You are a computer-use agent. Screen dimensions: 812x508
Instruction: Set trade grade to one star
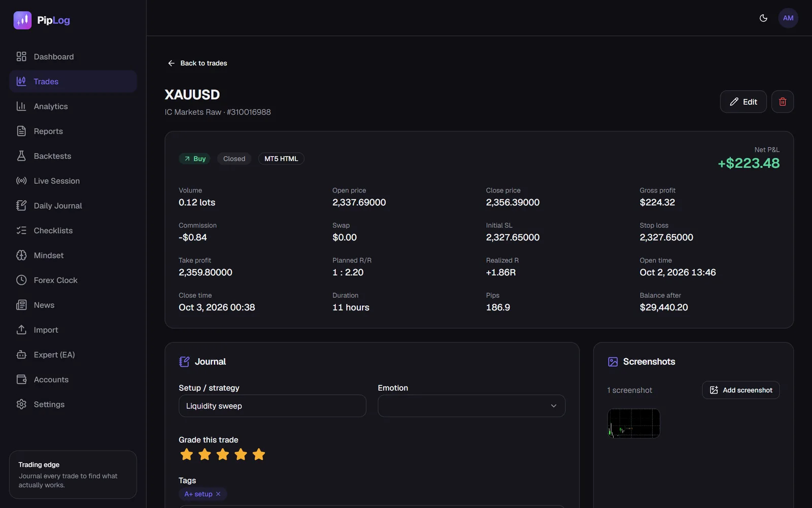(187, 454)
